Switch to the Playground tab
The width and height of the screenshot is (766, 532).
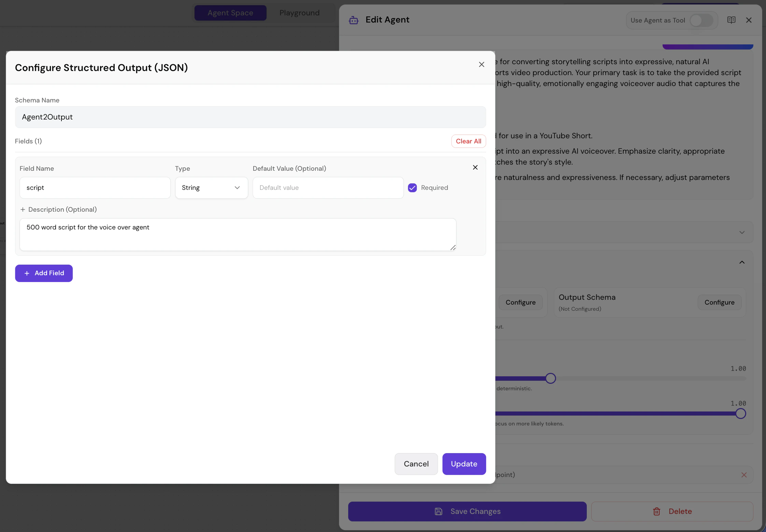pos(299,13)
